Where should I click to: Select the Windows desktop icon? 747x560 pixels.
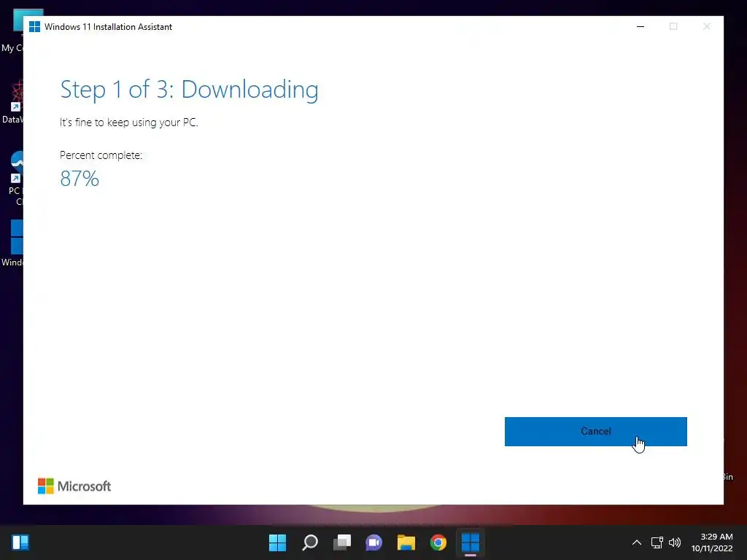(x=12, y=243)
